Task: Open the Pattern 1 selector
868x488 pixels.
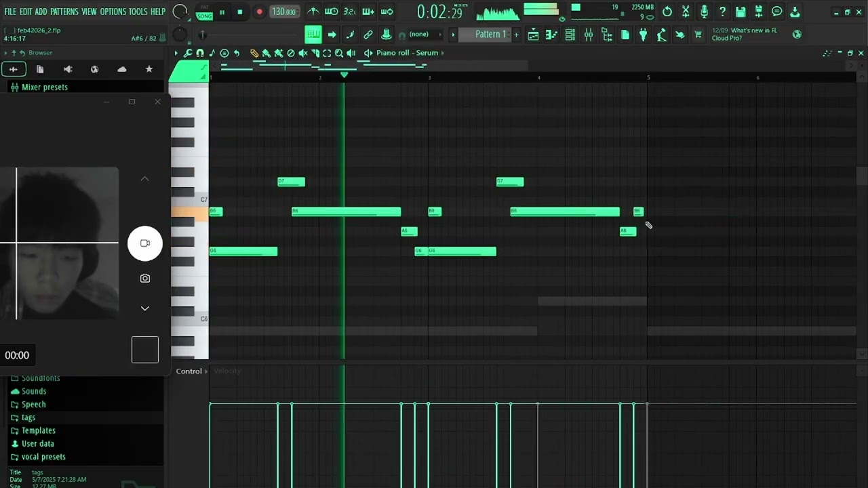Action: pos(485,35)
